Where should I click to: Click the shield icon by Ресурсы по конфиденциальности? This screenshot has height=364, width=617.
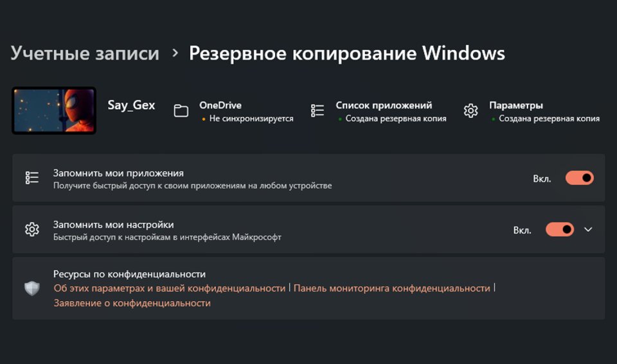(x=32, y=288)
